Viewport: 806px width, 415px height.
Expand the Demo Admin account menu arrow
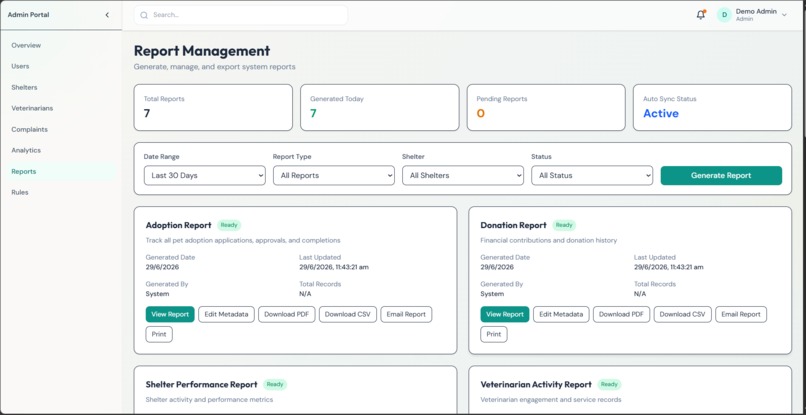click(x=784, y=15)
